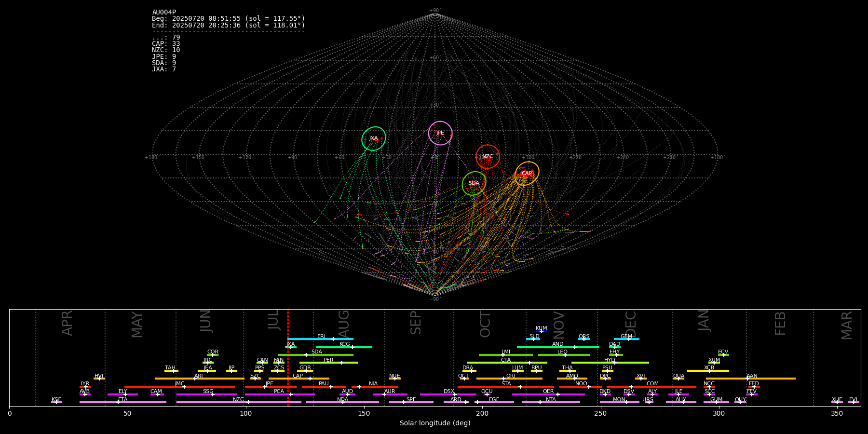The height and width of the screenshot is (434, 868).
Task: Click the COM shower bar in the timeline
Action: (x=652, y=386)
